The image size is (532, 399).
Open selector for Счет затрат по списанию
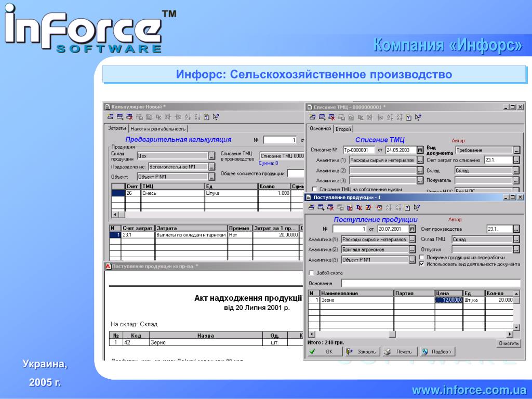pyautogui.click(x=516, y=160)
